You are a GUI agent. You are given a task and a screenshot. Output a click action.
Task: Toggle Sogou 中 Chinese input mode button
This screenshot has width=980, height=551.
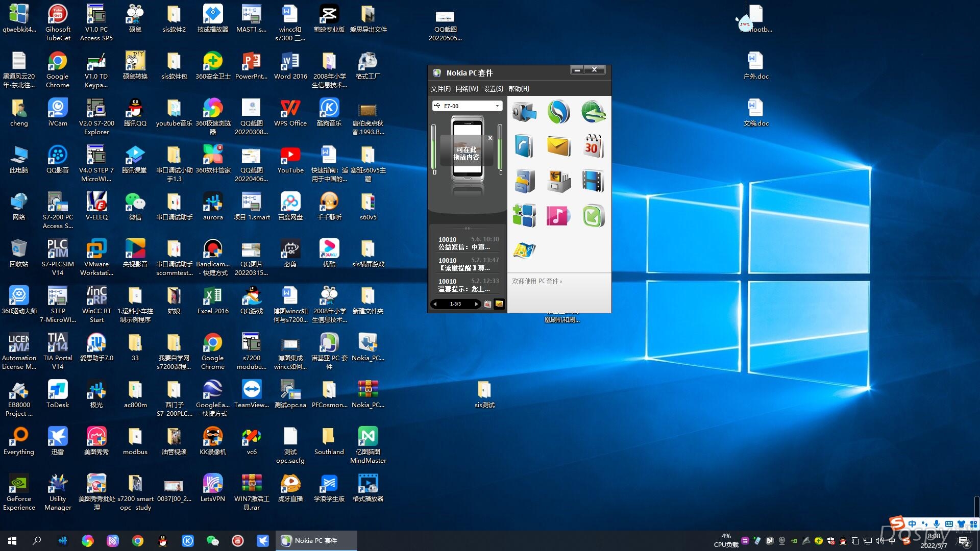point(912,524)
